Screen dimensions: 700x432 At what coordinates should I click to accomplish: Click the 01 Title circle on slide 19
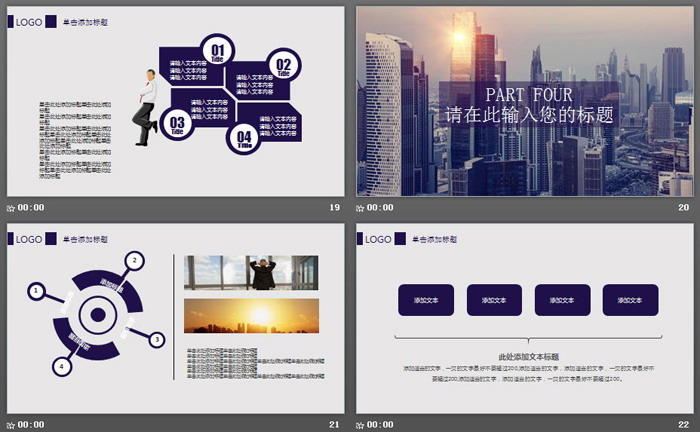(x=217, y=50)
